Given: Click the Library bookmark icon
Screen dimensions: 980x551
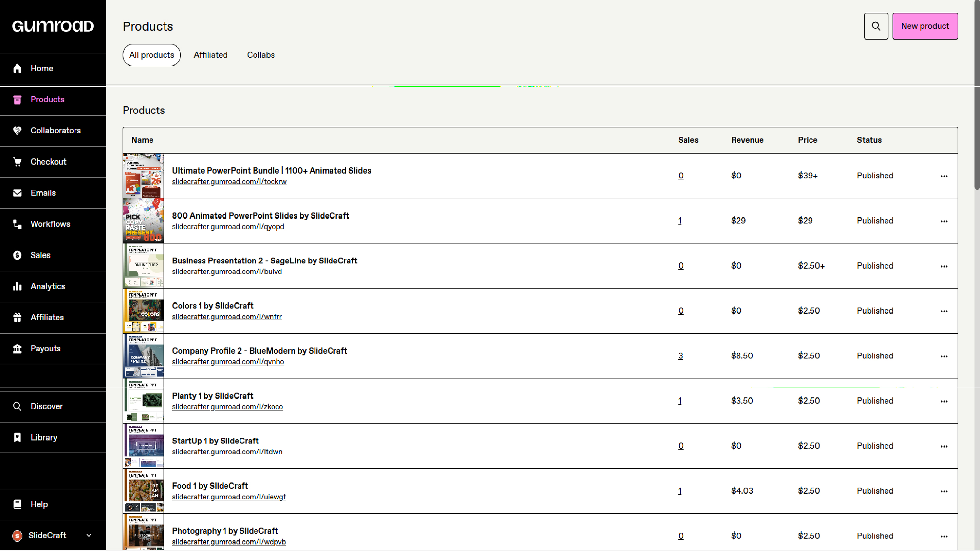Looking at the screenshot, I should tap(17, 438).
